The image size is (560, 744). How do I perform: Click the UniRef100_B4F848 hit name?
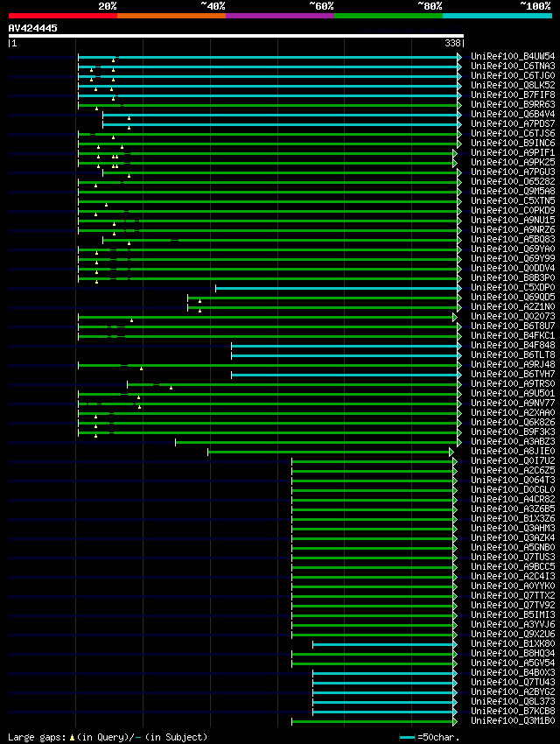click(x=513, y=345)
